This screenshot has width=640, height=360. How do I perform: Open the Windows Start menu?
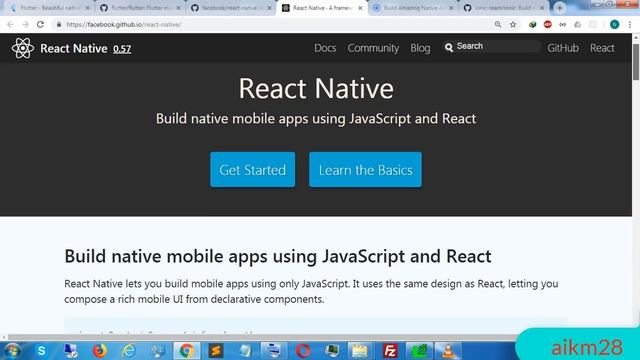[x=12, y=351]
